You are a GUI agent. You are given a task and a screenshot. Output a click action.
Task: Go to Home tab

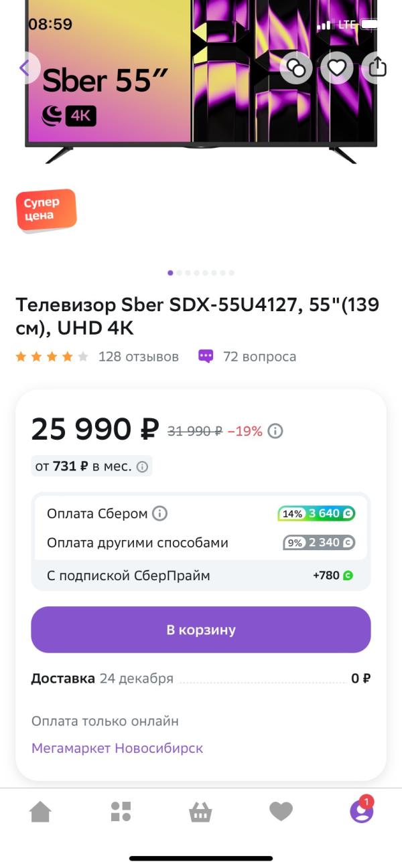(40, 812)
